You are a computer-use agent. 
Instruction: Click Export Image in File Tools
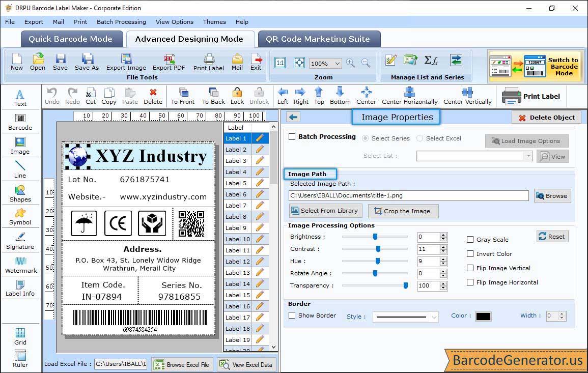tap(126, 62)
